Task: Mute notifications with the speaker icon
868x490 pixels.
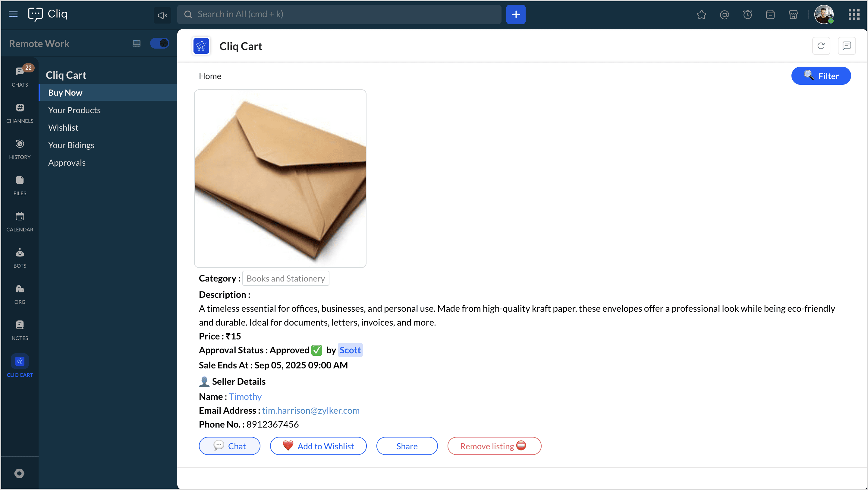Action: pyautogui.click(x=162, y=15)
